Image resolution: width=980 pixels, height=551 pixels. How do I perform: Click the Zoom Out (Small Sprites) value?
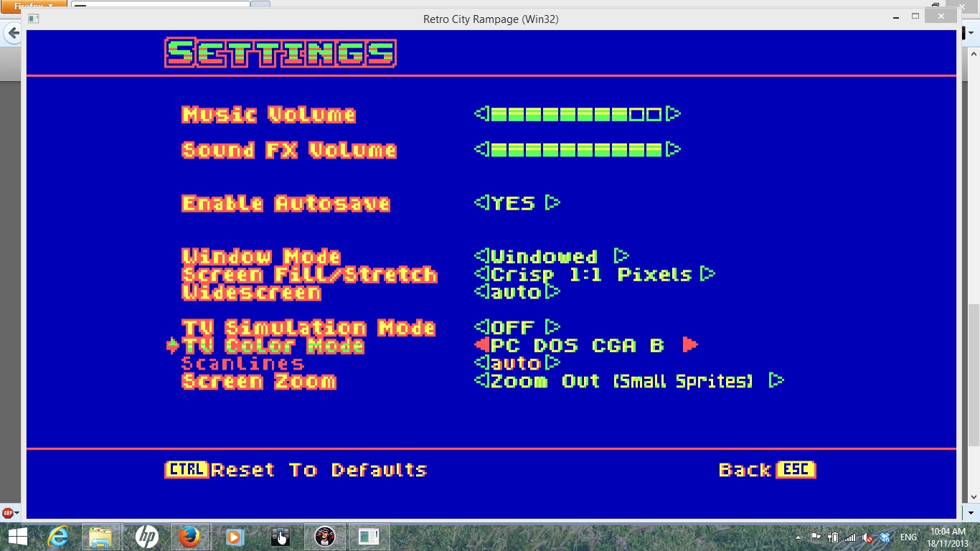(x=622, y=381)
